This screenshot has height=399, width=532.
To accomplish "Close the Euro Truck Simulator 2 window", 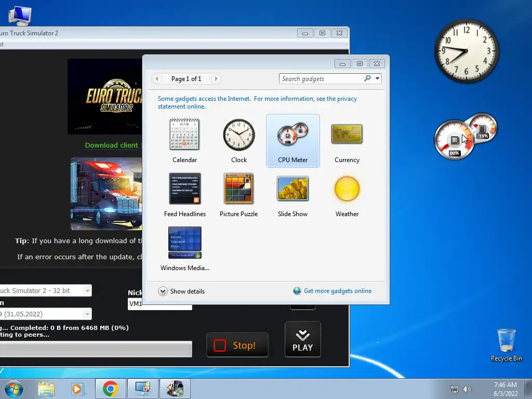I will pyautogui.click(x=339, y=33).
